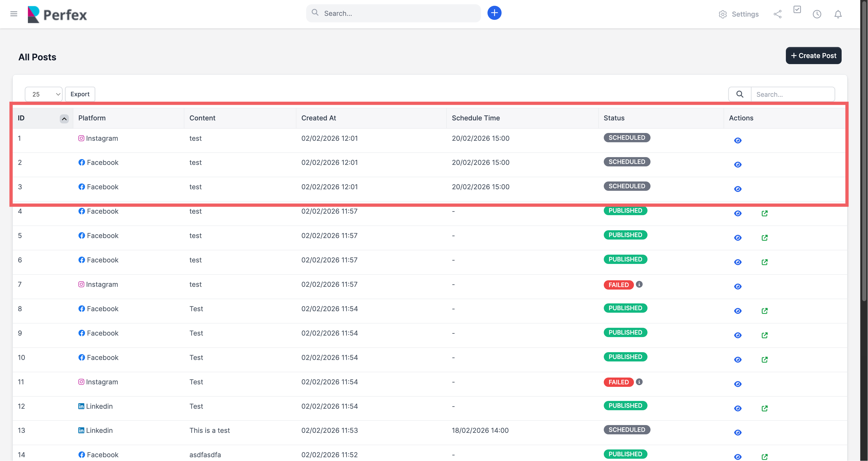Open the timesheets clock icon
The image size is (868, 461).
click(817, 14)
